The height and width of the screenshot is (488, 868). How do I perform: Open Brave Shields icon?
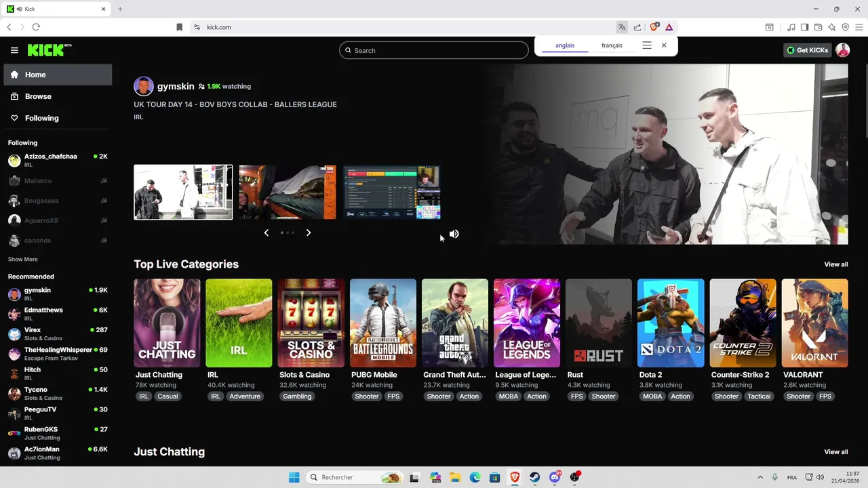coord(654,27)
